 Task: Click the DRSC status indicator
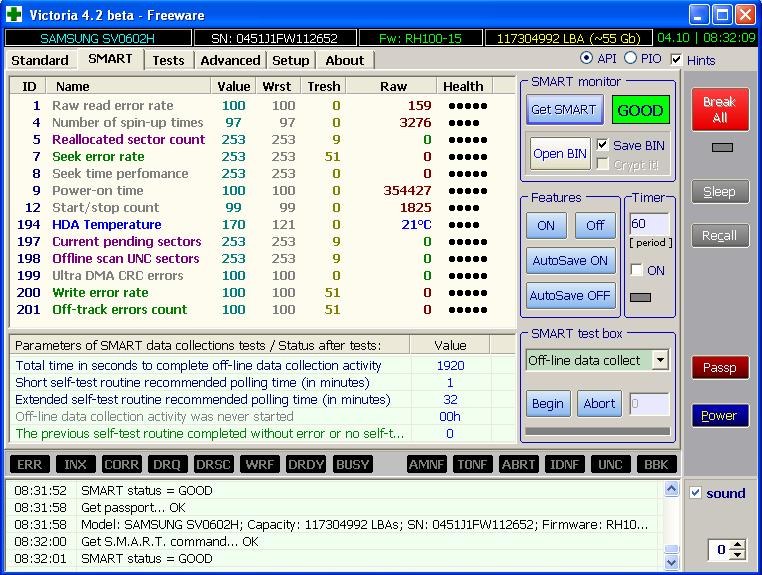tap(213, 465)
